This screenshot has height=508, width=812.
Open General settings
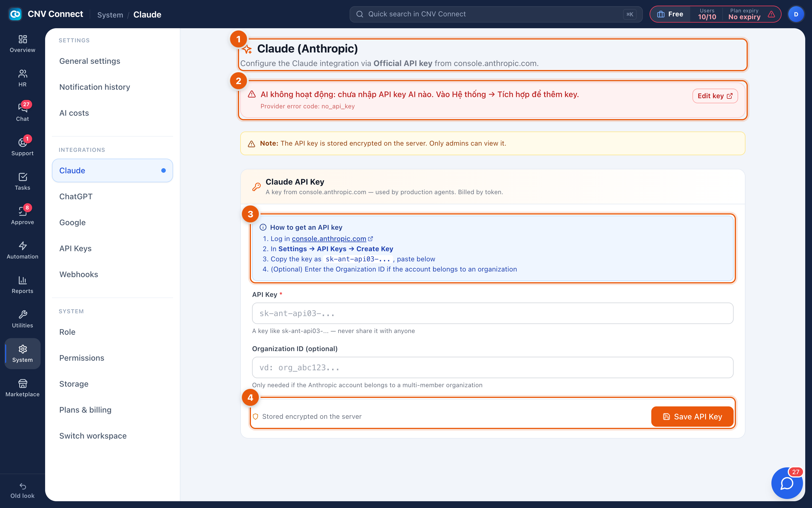pyautogui.click(x=112, y=61)
